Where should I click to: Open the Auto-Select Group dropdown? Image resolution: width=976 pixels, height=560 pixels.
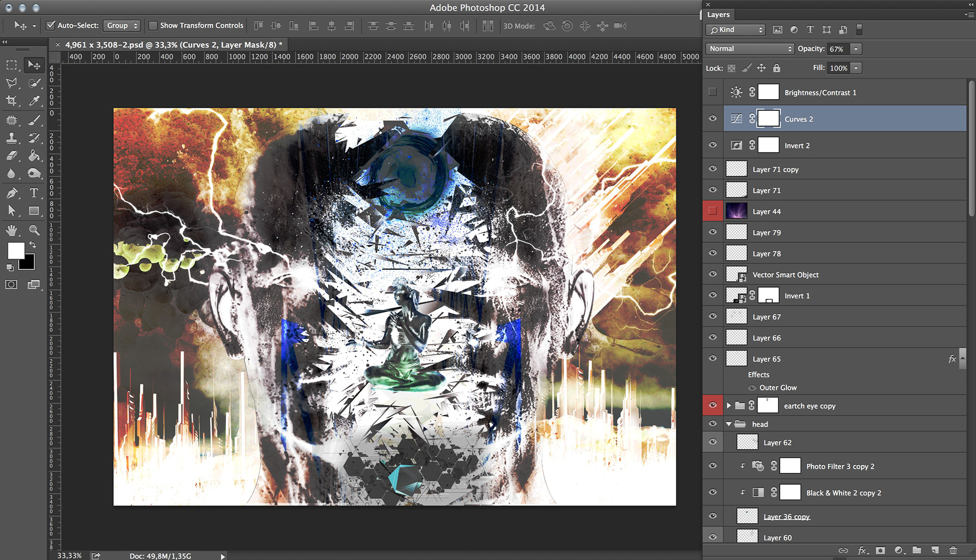click(x=122, y=25)
